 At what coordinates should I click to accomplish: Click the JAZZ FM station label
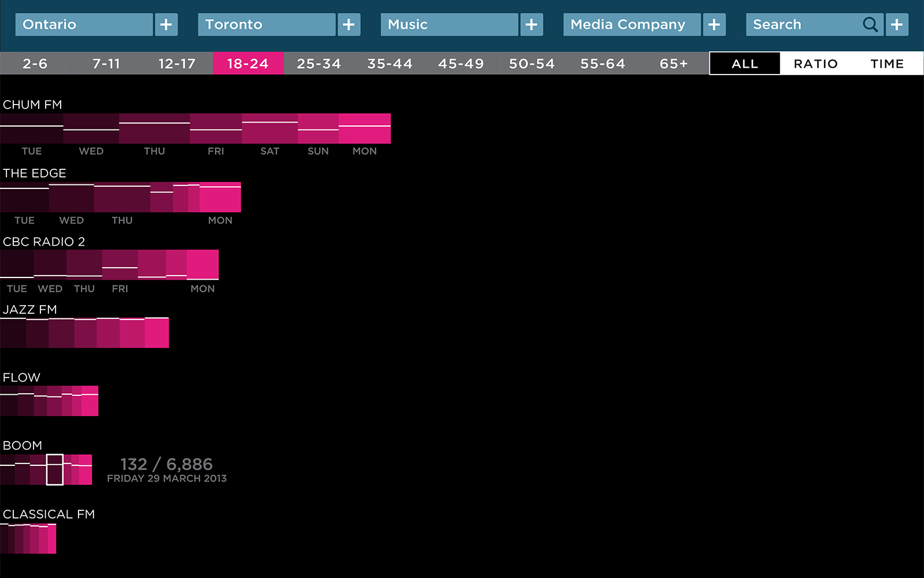coord(30,310)
